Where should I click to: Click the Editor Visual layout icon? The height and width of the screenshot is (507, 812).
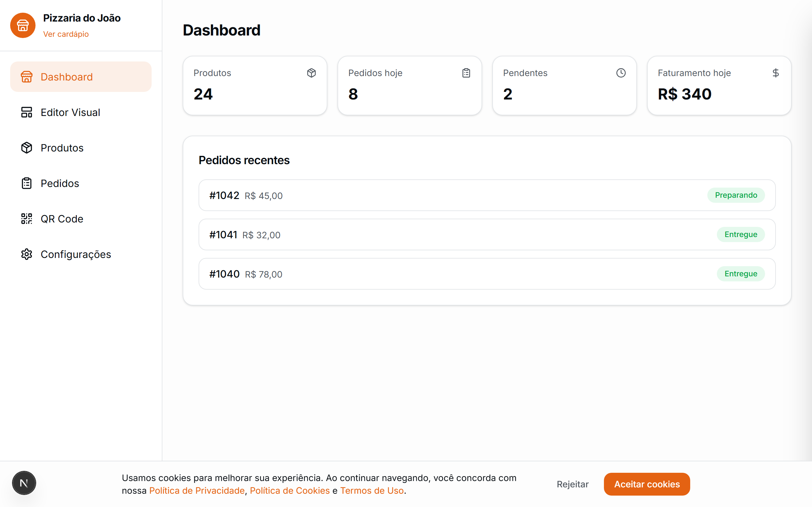click(27, 112)
